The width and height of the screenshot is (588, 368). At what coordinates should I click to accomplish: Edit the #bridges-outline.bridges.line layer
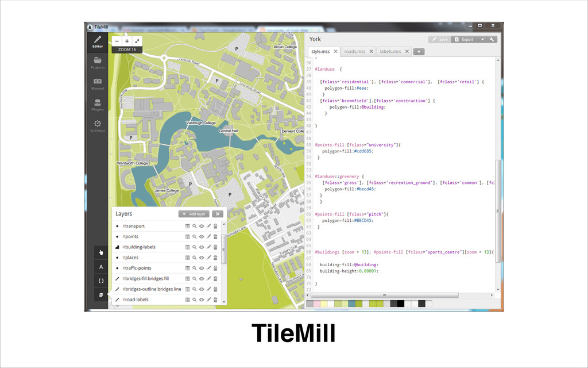(208, 289)
